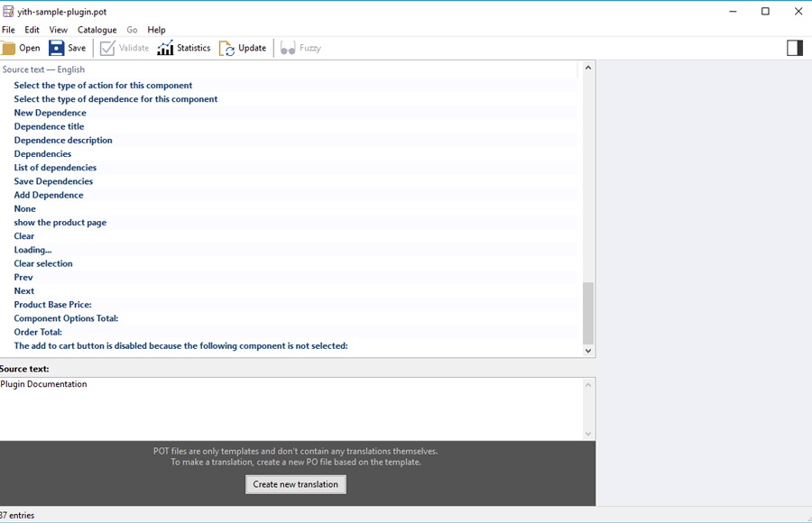Open the Help menu
The width and height of the screenshot is (812, 523).
pos(156,30)
